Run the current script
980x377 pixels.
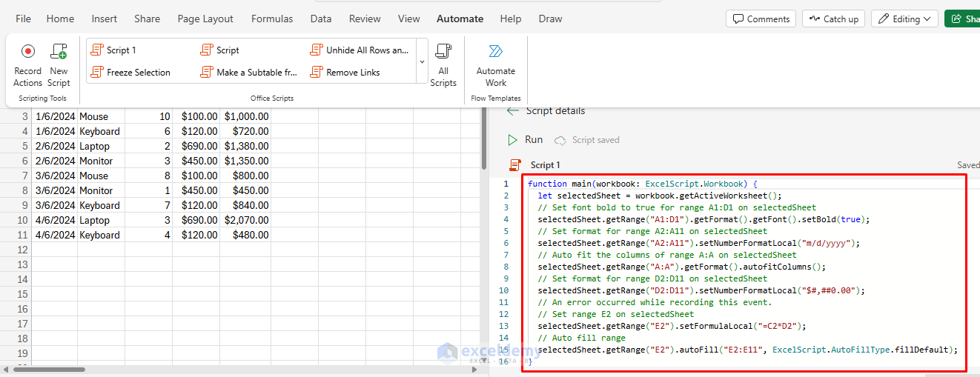tap(526, 139)
